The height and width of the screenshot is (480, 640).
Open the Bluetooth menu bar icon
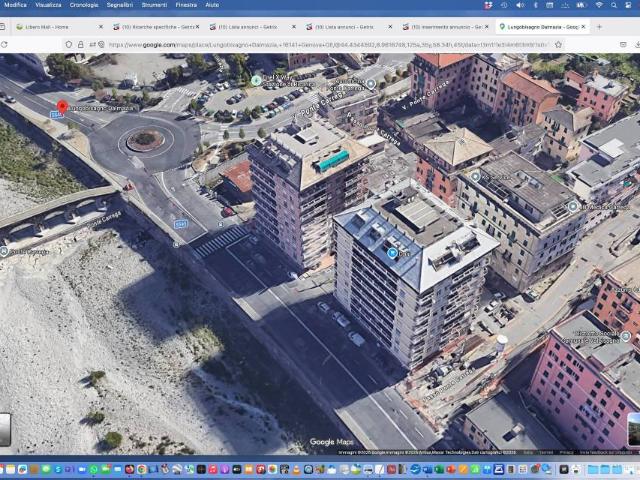(536, 5)
